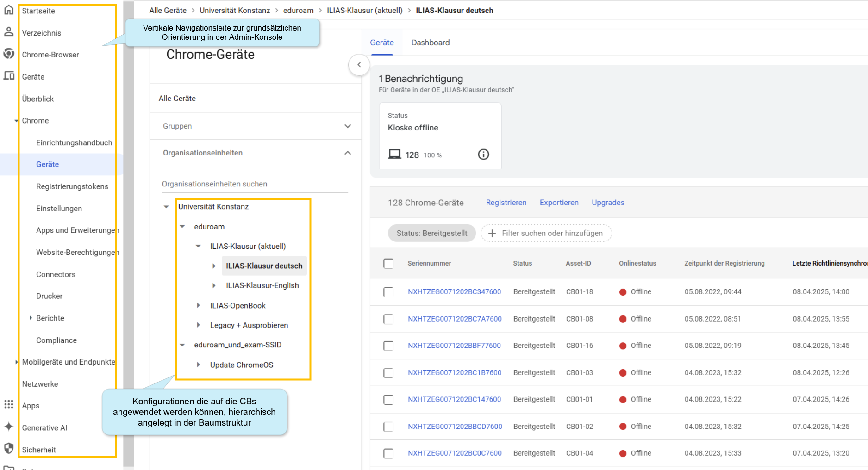
Task: Expand the Update ChromeOS node arrow
Action: 198,365
